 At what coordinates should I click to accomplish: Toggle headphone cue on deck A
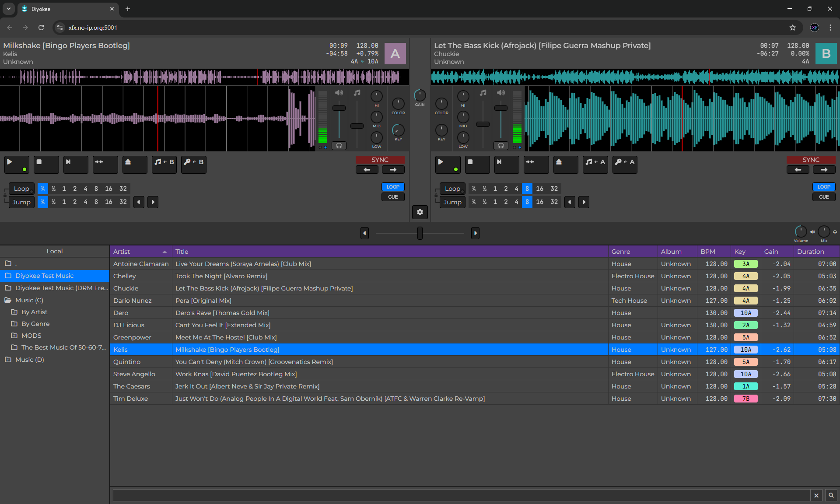pos(339,146)
